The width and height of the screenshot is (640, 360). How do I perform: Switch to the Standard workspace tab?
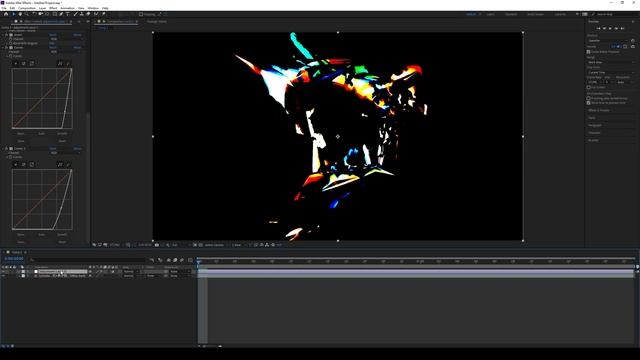tap(511, 14)
